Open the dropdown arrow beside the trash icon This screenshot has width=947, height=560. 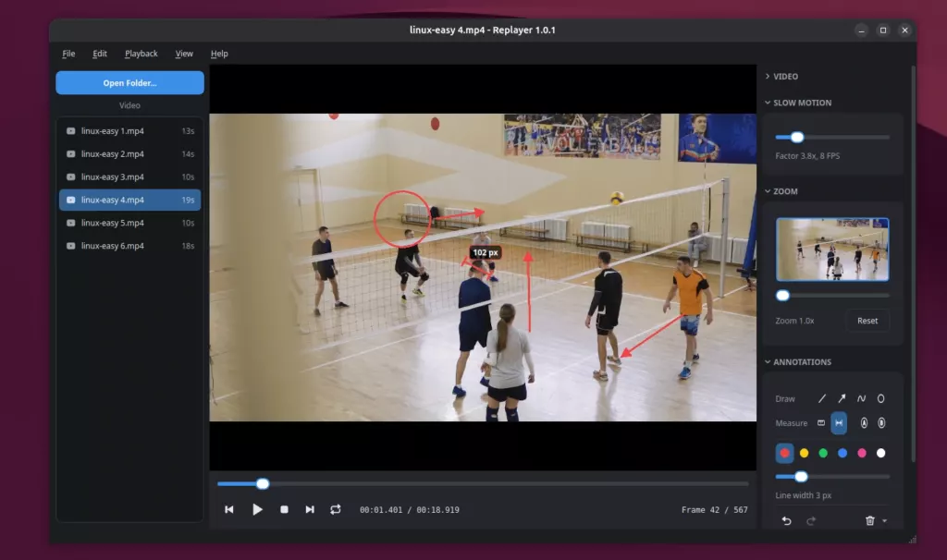[884, 521]
